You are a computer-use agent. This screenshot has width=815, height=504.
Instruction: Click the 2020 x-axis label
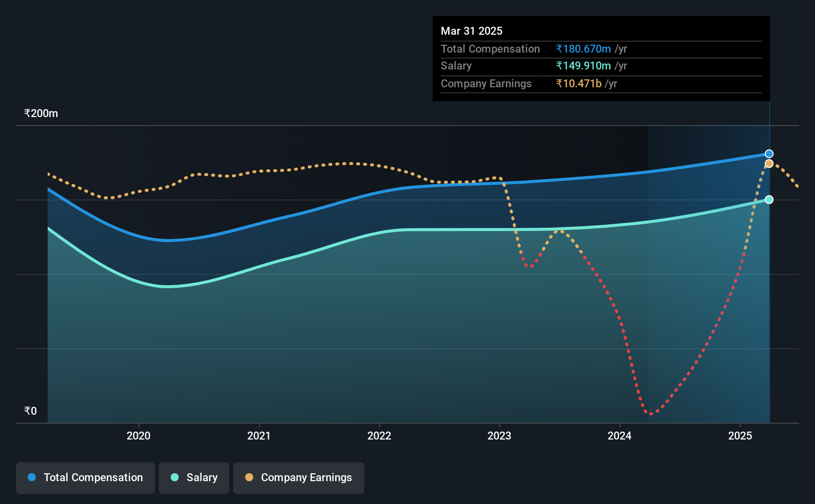[138, 436]
